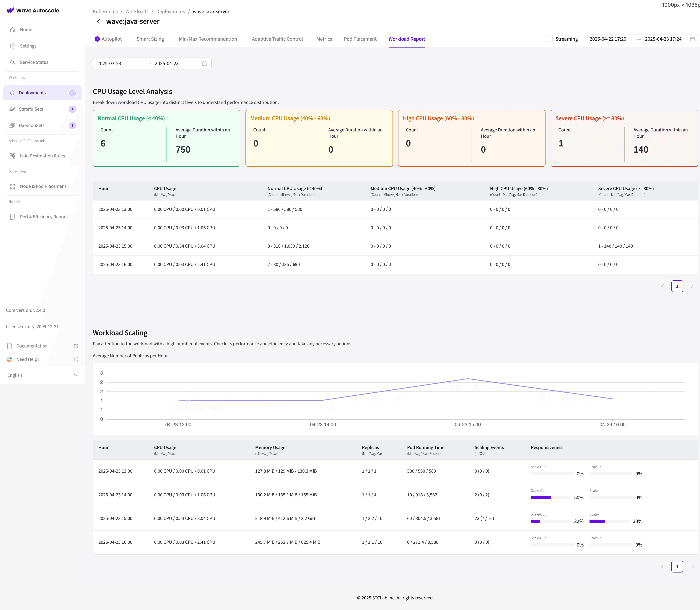Go to previous page in CPU Usage table
Viewport: 700px width, 610px height.
(x=662, y=286)
